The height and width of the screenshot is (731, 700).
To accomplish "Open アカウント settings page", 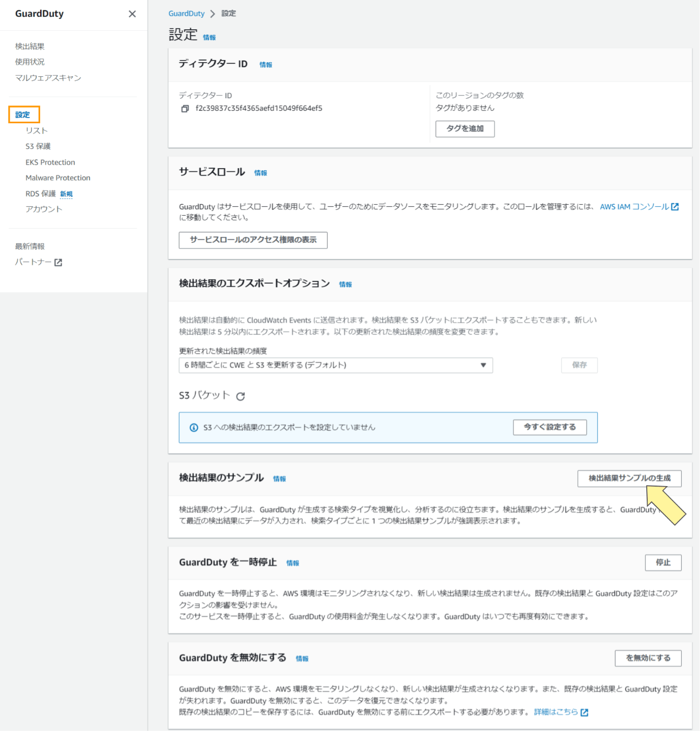I will (44, 209).
